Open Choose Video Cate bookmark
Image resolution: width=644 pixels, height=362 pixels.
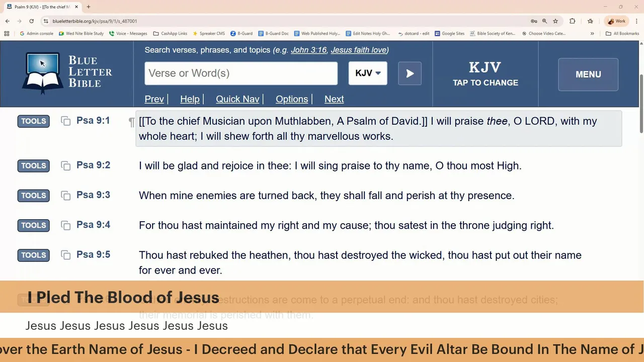coord(543,34)
